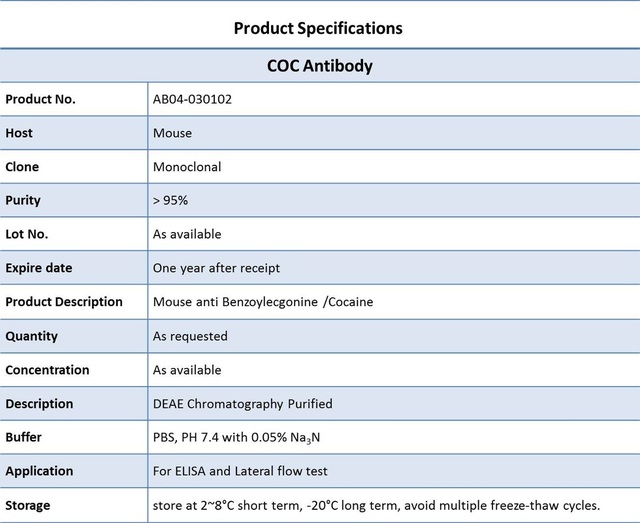Select the As requested quantity value
This screenshot has height=523, width=640.
190,336
